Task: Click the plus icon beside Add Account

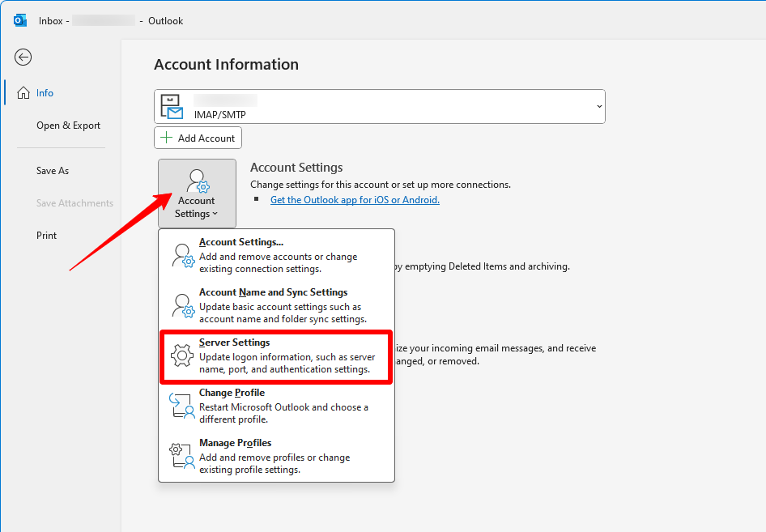Action: (167, 138)
